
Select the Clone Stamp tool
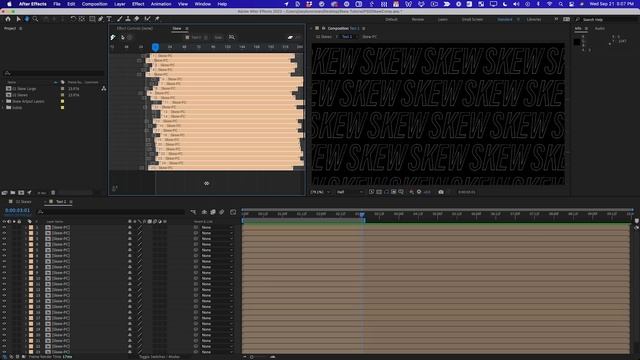pyautogui.click(x=128, y=19)
